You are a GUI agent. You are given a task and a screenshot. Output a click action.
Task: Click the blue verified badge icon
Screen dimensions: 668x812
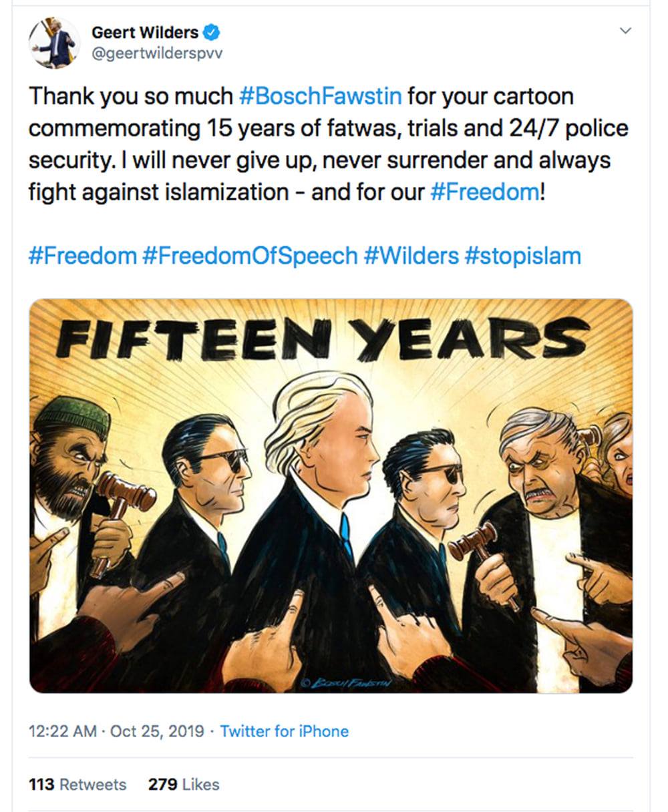[212, 32]
